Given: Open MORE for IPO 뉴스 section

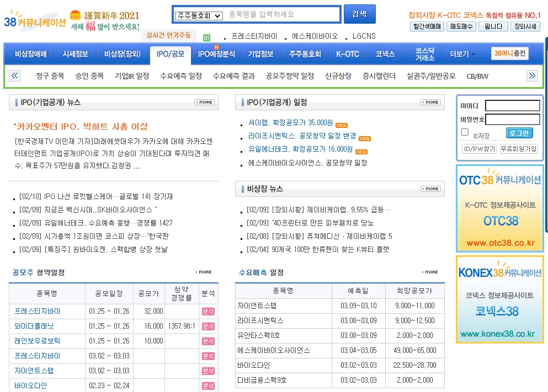Looking at the screenshot, I should (x=204, y=103).
